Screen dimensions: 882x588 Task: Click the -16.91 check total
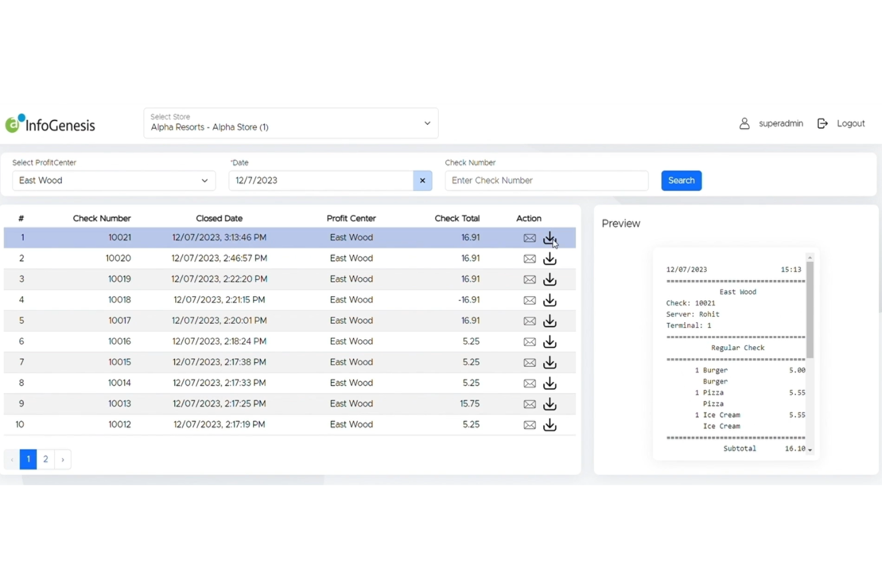tap(469, 300)
